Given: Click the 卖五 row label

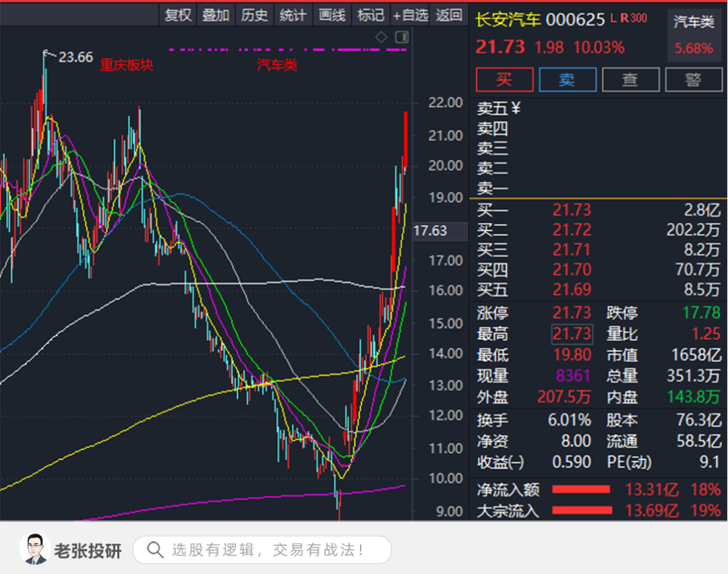Looking at the screenshot, I should point(493,108).
